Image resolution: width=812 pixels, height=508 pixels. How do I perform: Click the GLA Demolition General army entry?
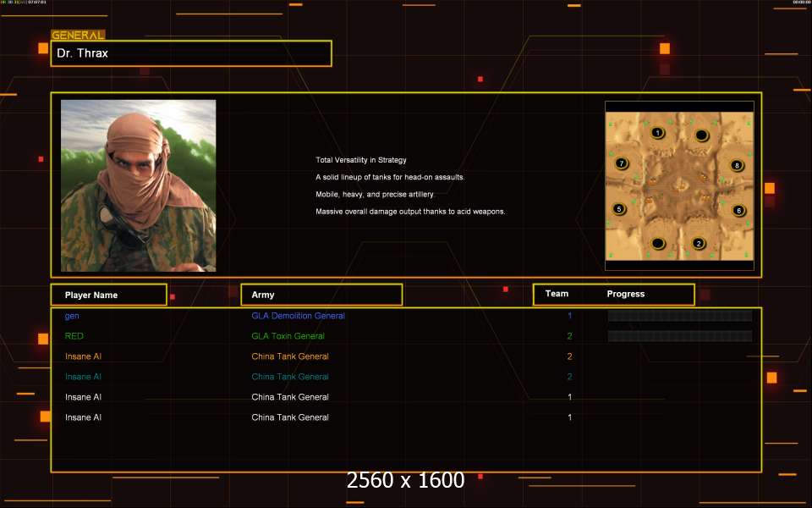298,316
